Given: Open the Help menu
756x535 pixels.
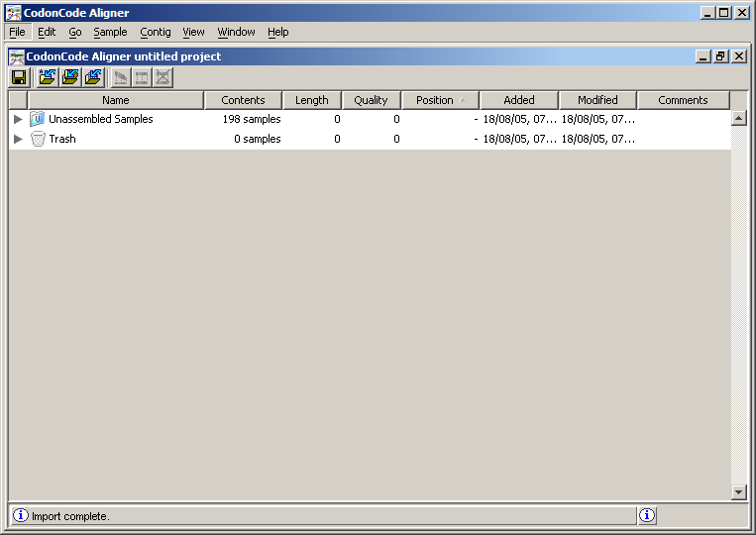Looking at the screenshot, I should (x=278, y=32).
